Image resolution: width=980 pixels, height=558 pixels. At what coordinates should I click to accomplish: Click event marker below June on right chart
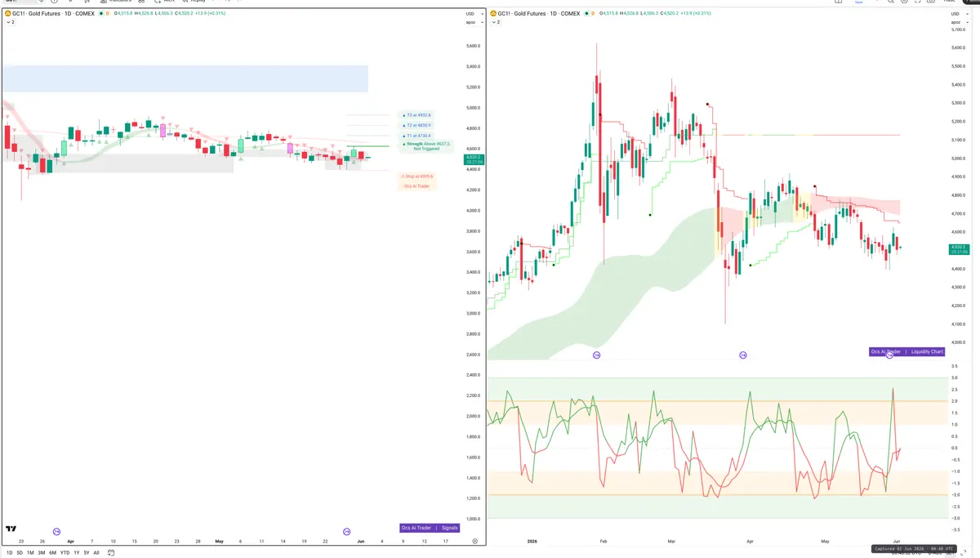pos(889,355)
